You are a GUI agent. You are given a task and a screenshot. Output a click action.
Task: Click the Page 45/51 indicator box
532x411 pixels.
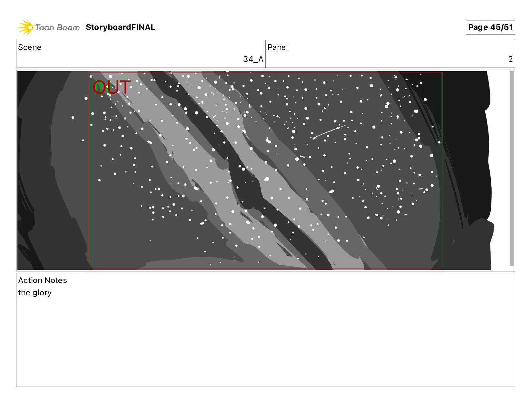490,27
